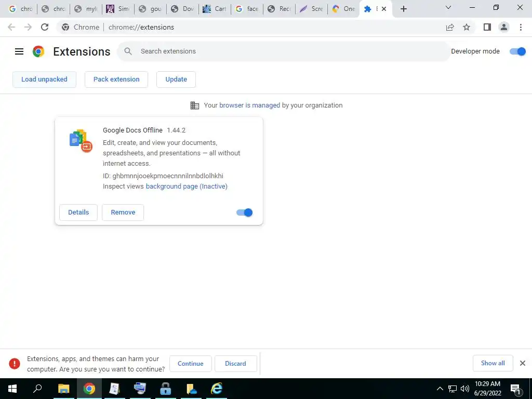Click the Update button

point(176,79)
